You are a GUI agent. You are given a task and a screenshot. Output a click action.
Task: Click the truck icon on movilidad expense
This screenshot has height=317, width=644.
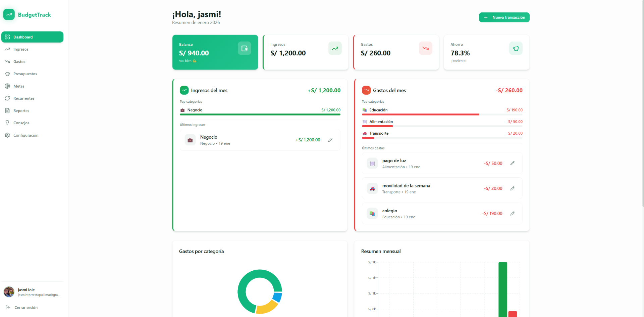coord(372,188)
